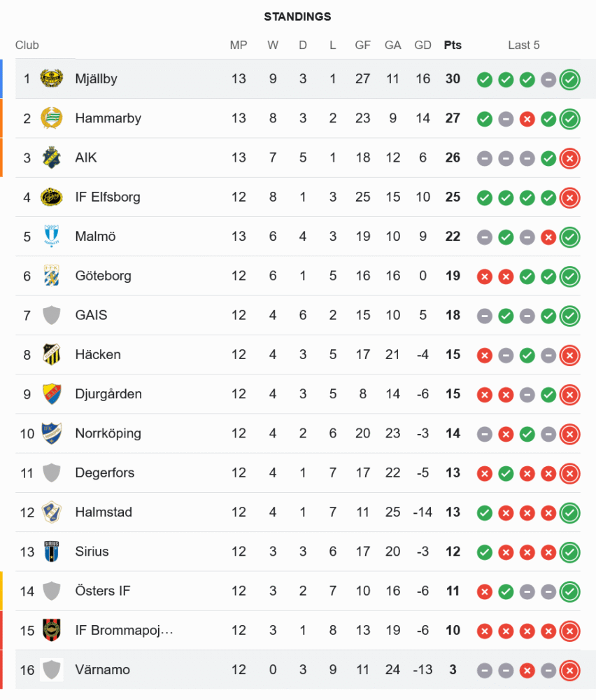This screenshot has height=700, width=596.
Task: Click the Mjällby club crest icon
Action: [x=52, y=78]
